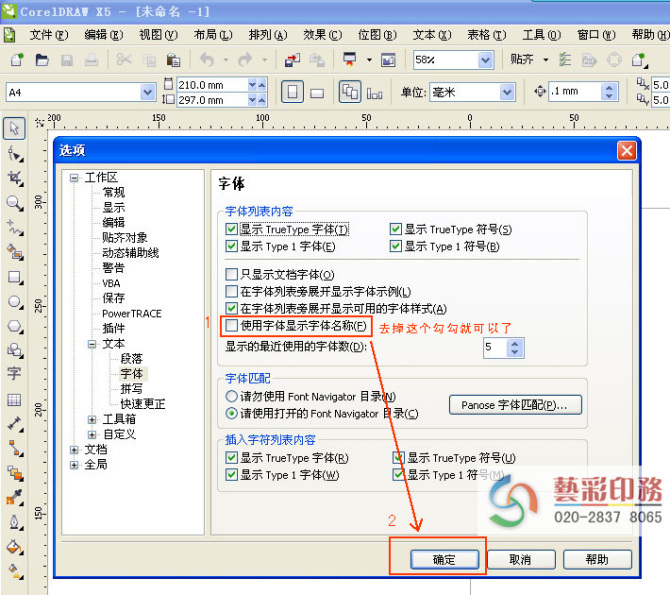Enable 只显示文档字体 checkbox

click(x=232, y=274)
